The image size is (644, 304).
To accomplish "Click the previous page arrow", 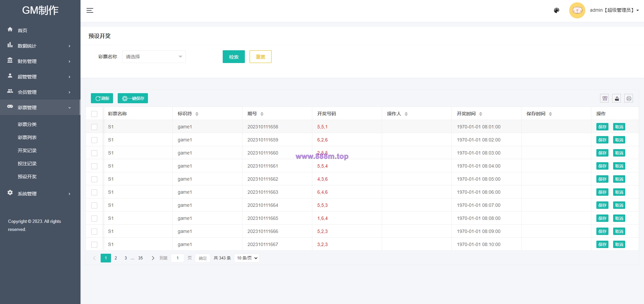I will point(94,258).
